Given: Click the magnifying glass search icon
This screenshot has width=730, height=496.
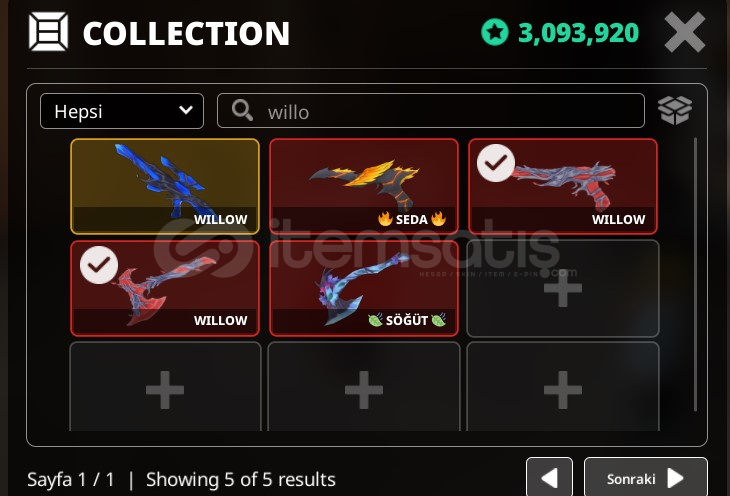Looking at the screenshot, I should click(242, 111).
